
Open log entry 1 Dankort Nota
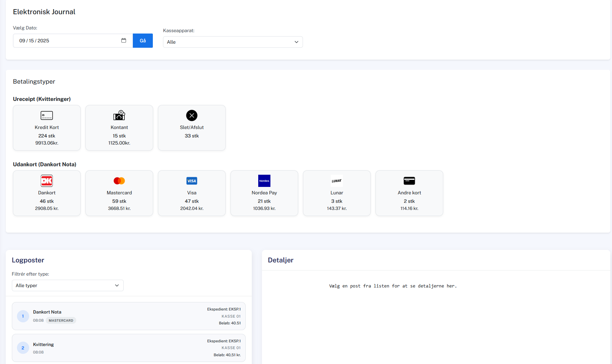[129, 316]
